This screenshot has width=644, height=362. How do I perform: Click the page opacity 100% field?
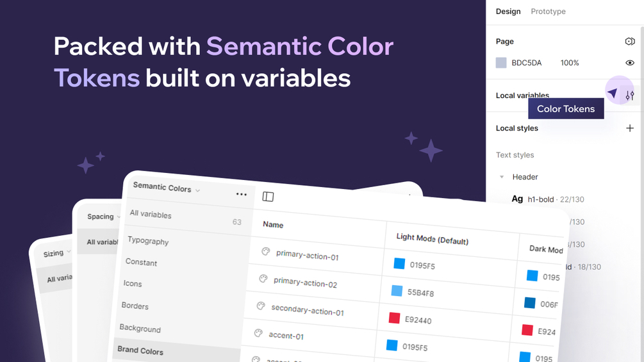click(570, 63)
